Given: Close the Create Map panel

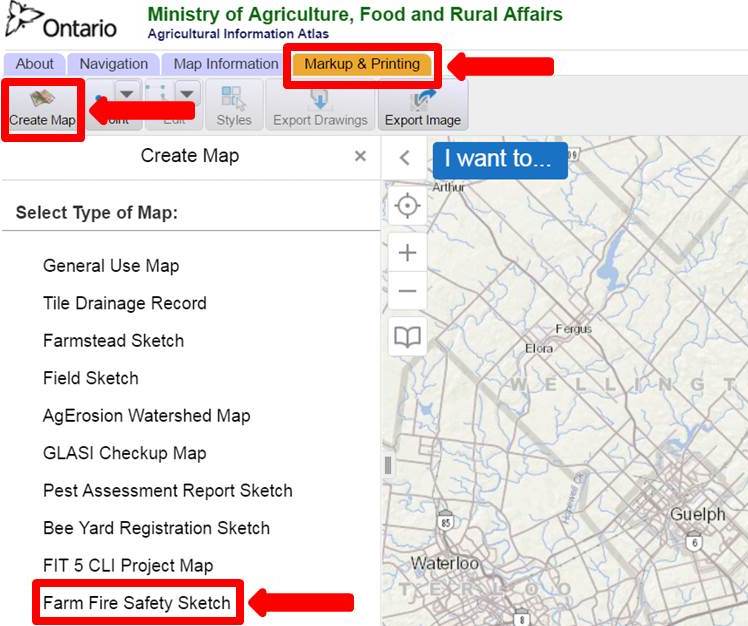Looking at the screenshot, I should click(x=360, y=156).
